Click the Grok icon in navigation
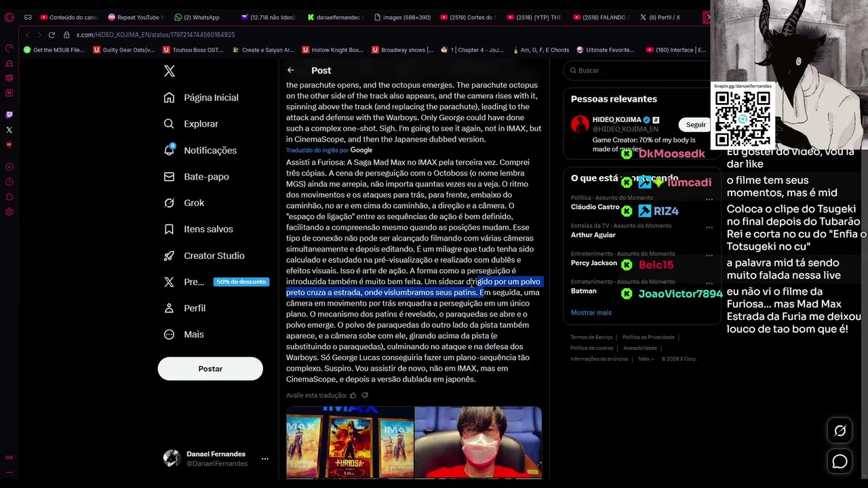 169,203
